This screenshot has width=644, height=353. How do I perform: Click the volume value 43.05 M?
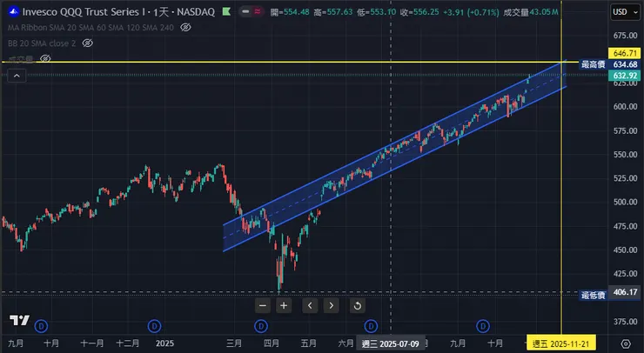[544, 12]
